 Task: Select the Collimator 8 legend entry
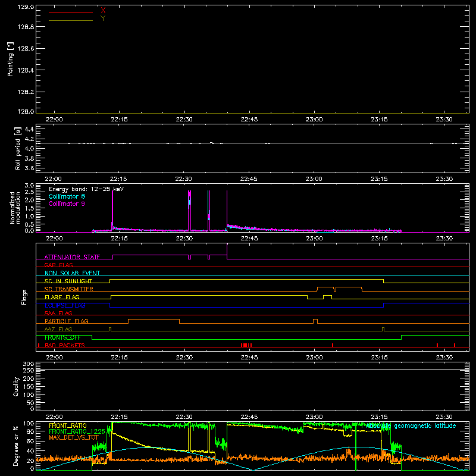[67, 196]
